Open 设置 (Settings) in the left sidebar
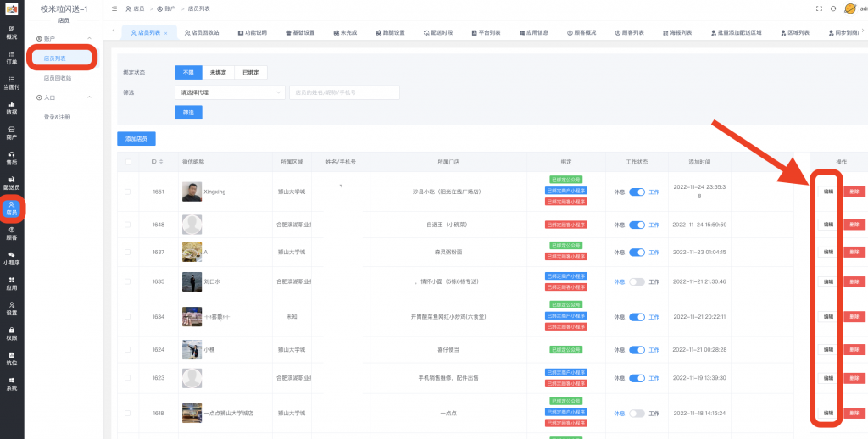868x439 pixels. (12, 308)
